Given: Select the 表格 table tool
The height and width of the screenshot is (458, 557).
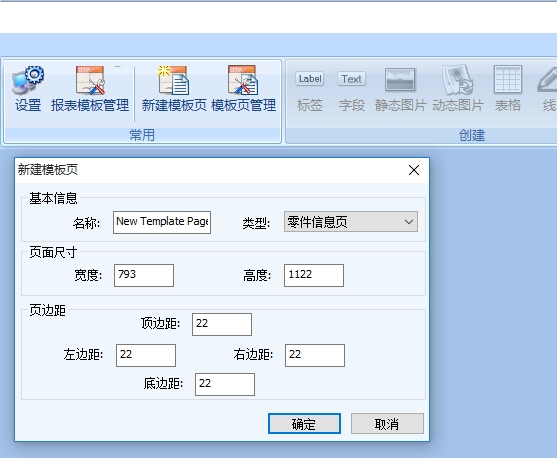Looking at the screenshot, I should (508, 88).
